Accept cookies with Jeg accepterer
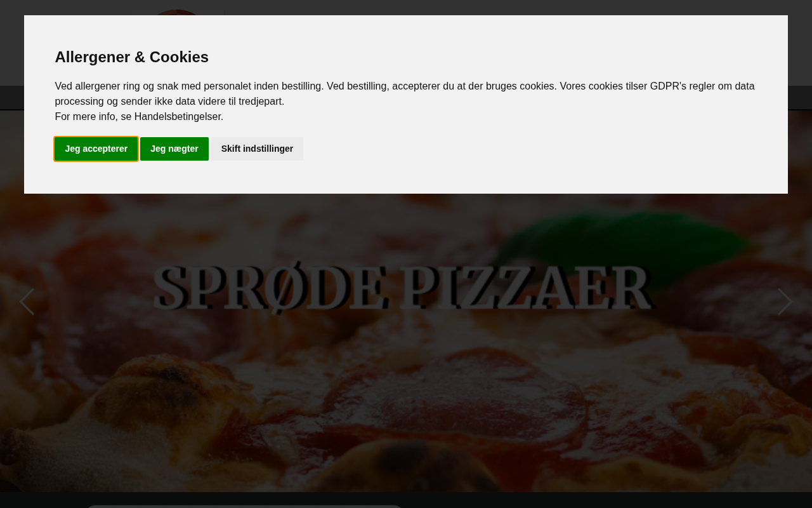Image resolution: width=812 pixels, height=508 pixels. click(x=96, y=149)
